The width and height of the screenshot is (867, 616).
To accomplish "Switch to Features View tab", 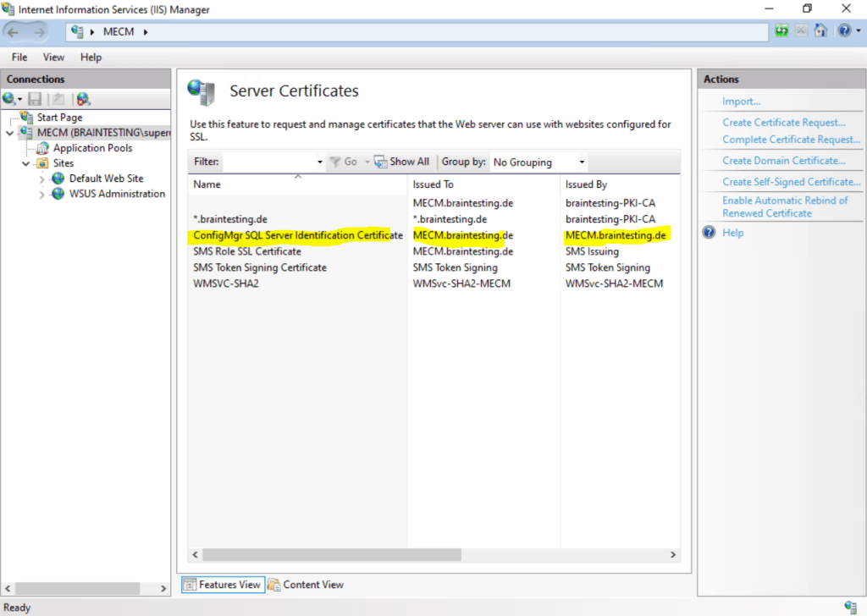I will tap(223, 585).
